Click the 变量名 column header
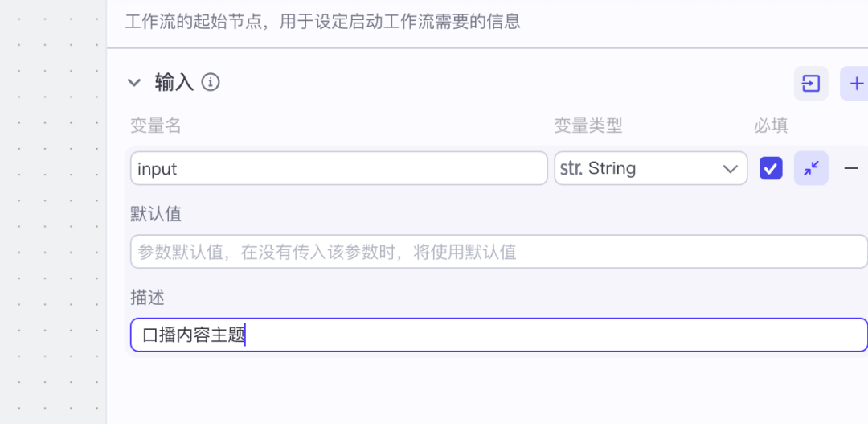This screenshot has height=424, width=868. point(156,126)
